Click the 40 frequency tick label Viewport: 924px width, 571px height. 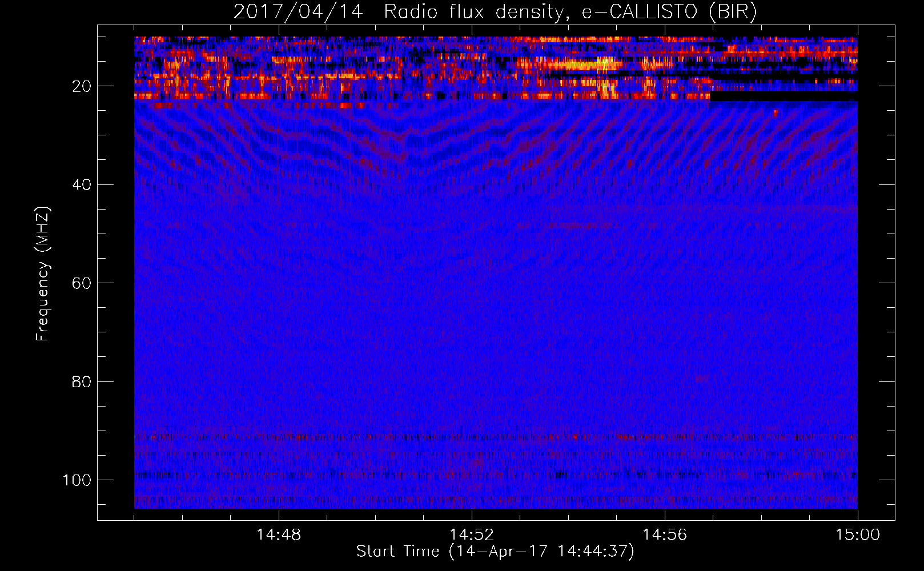point(82,185)
